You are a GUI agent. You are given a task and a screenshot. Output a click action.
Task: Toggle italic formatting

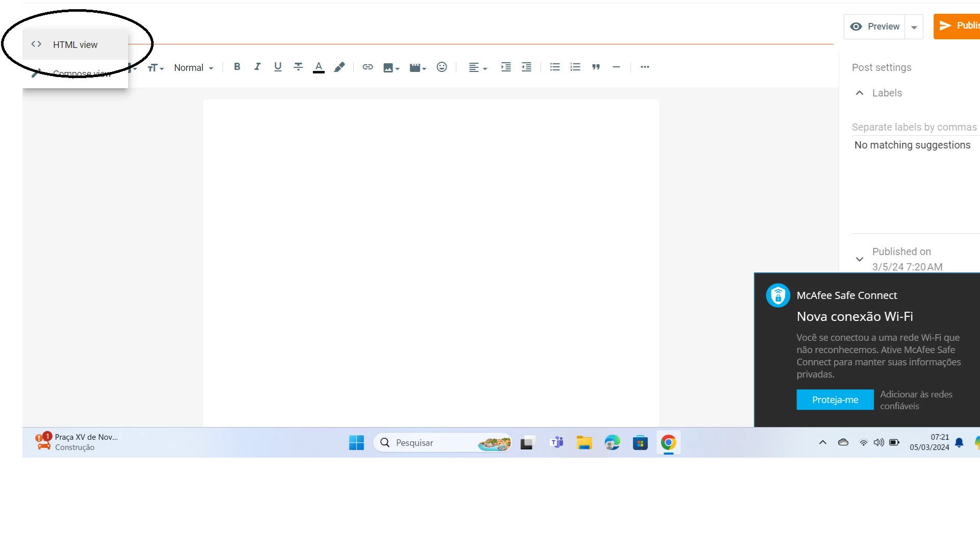click(x=257, y=67)
